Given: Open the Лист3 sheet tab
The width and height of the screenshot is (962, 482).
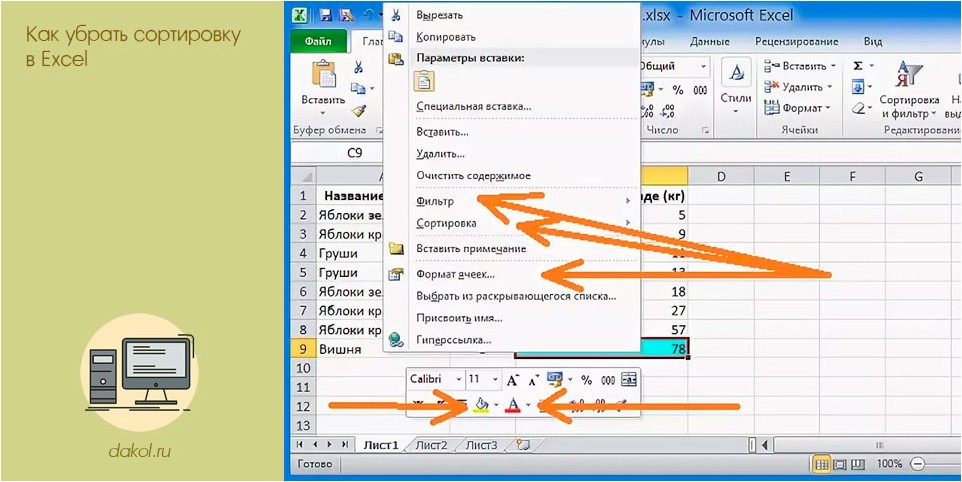Looking at the screenshot, I should tap(482, 445).
